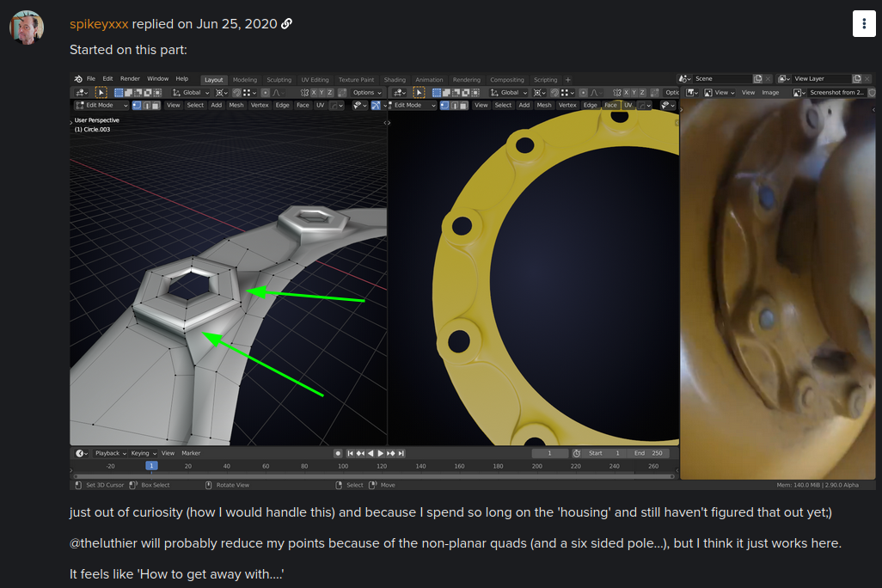
Task: Expand the Global transform orientation dropdown
Action: point(191,93)
